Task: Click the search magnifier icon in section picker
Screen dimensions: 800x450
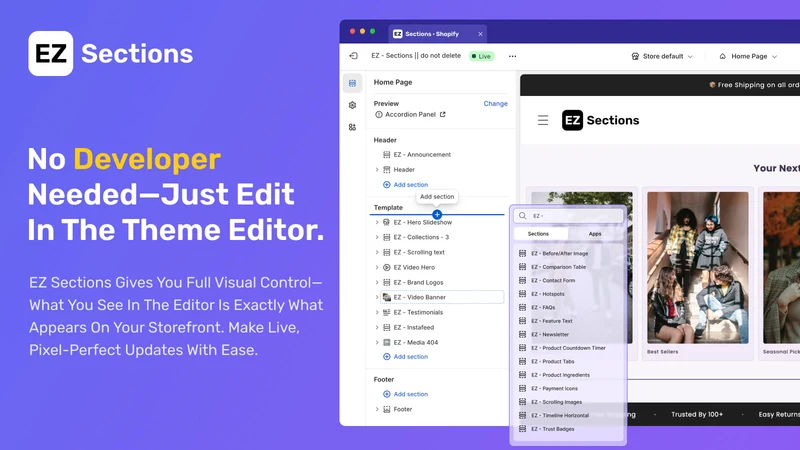Action: coord(522,216)
